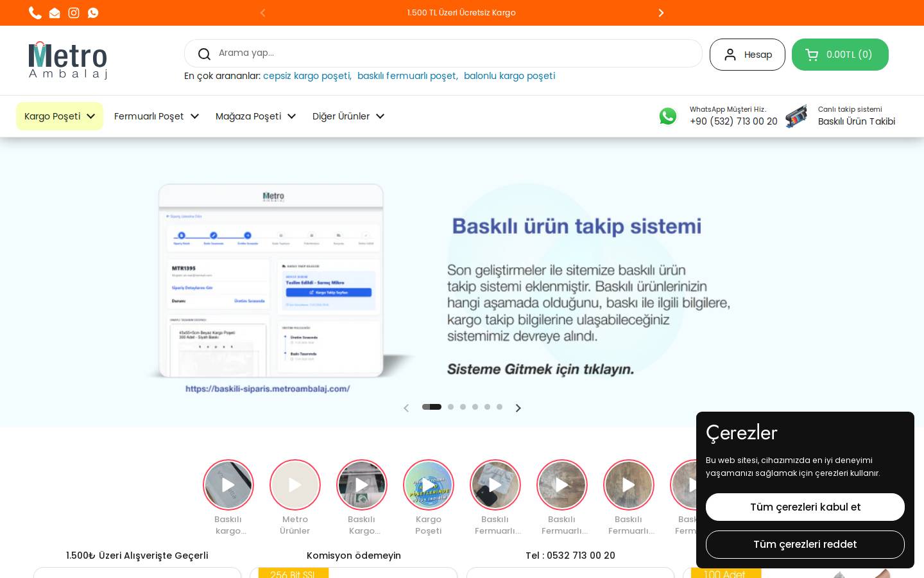The image size is (924, 578).
Task: Click the WhatsApp number +90 (532) 713 00 20
Action: tap(733, 121)
